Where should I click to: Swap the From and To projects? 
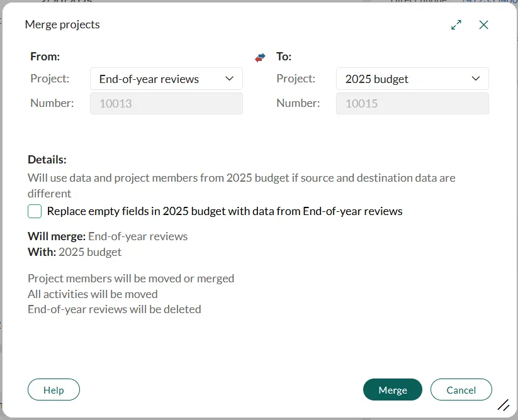260,57
